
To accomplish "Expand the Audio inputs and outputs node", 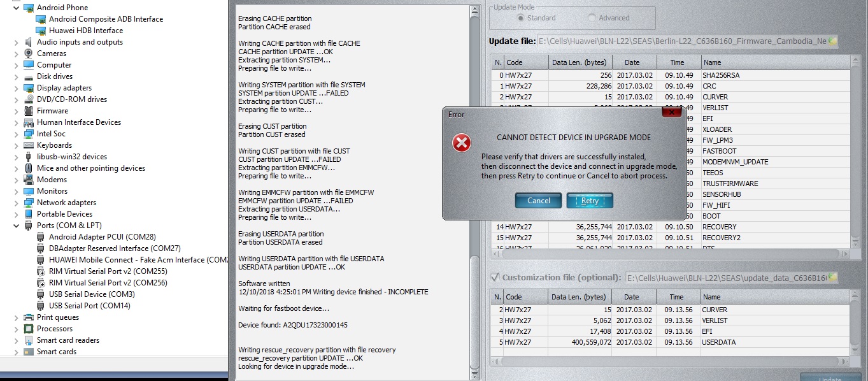I will point(16,42).
